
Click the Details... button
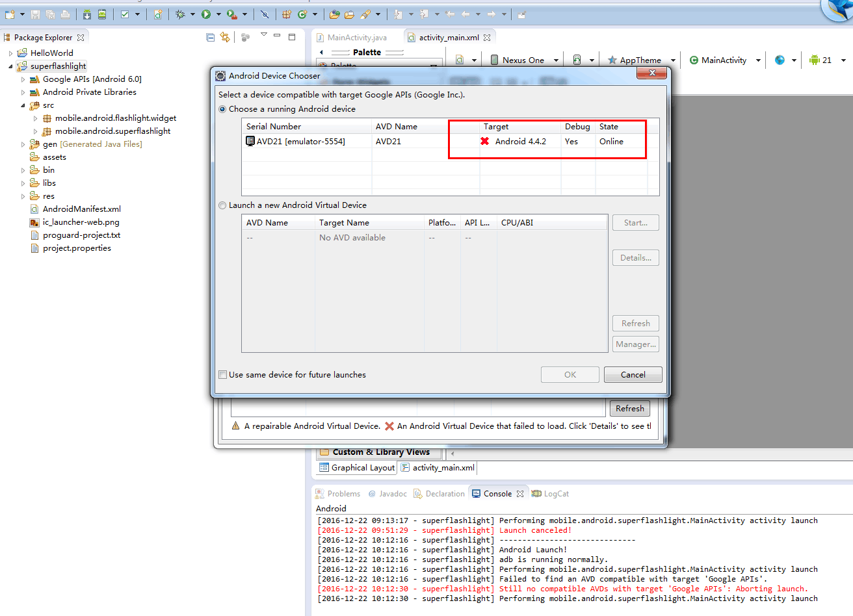click(636, 258)
